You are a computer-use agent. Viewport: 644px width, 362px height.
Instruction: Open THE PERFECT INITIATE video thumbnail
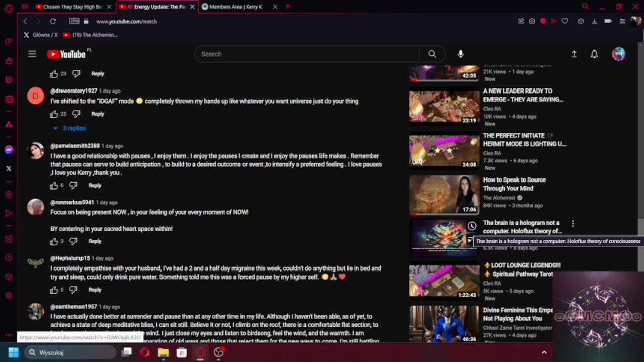pyautogui.click(x=444, y=151)
